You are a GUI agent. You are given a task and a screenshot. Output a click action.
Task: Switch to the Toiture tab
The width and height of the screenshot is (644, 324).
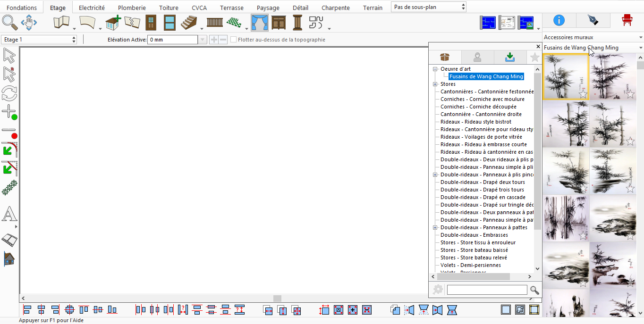point(169,8)
